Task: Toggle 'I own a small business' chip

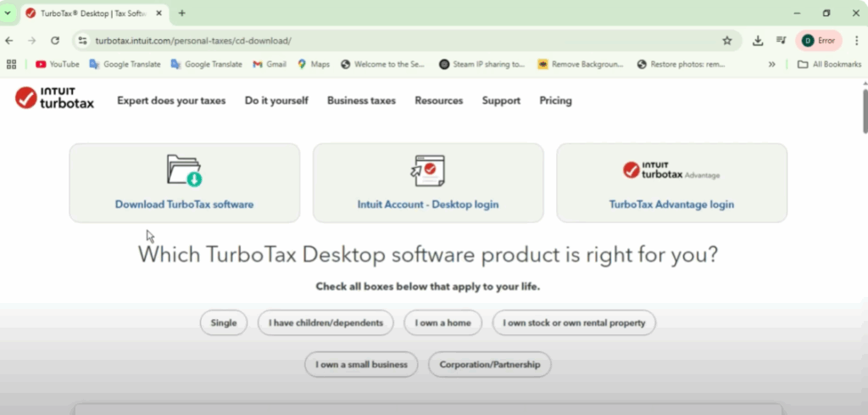Action: pyautogui.click(x=361, y=365)
